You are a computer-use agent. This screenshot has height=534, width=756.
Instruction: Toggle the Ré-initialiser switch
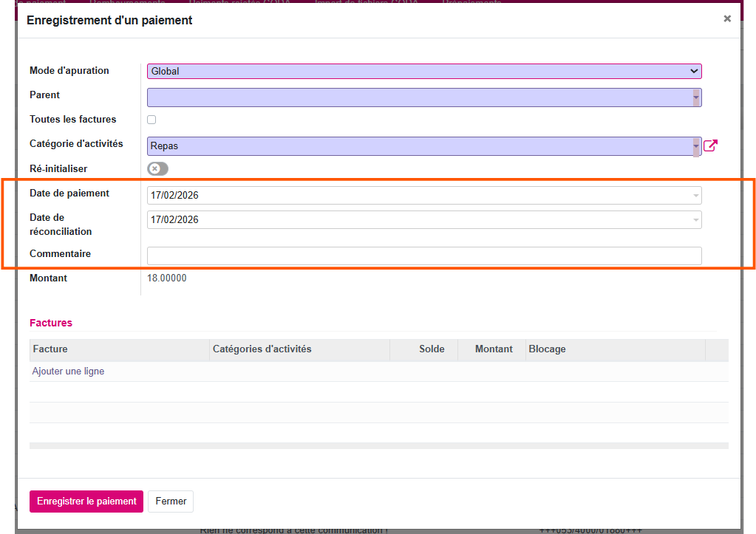(x=157, y=168)
